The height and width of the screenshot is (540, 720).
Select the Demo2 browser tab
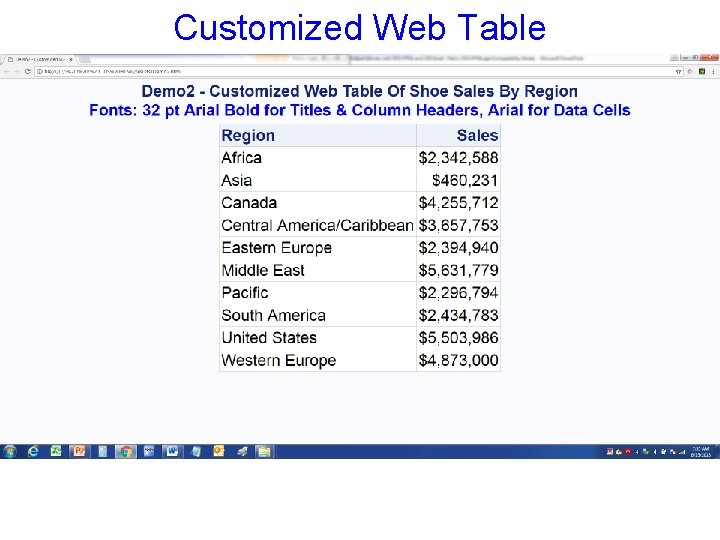(x=40, y=59)
